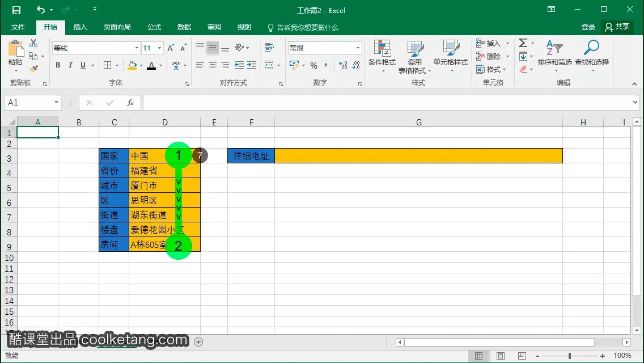The image size is (644, 363).
Task: Open the font name dropdown
Action: (x=137, y=48)
